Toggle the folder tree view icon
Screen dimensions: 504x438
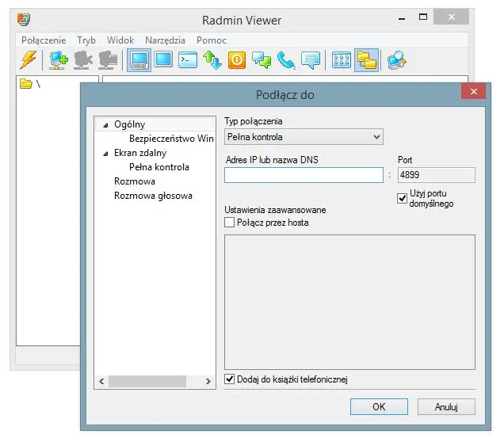(366, 60)
